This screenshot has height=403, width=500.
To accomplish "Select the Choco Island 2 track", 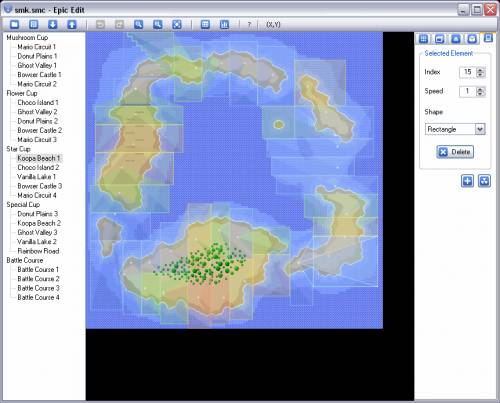I will point(38,167).
